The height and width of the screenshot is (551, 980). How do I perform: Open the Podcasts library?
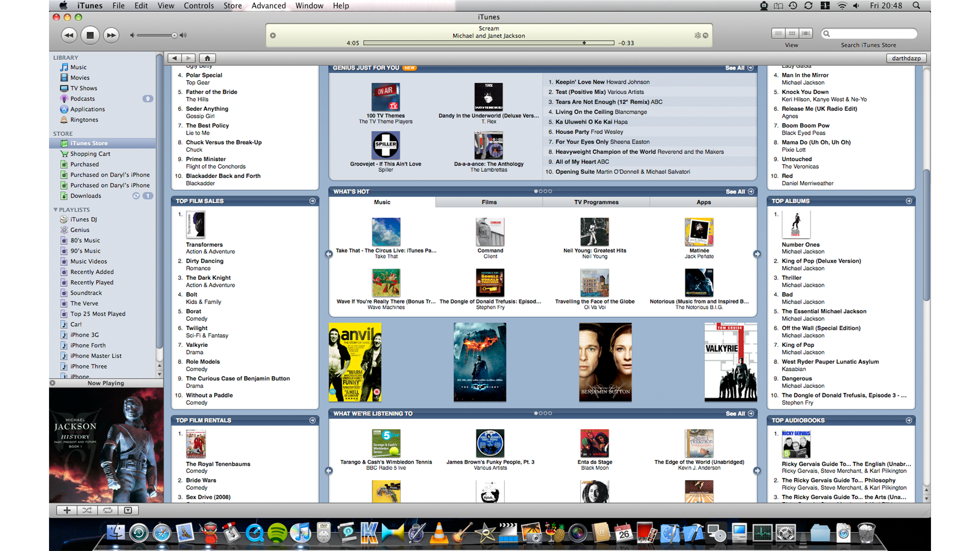click(82, 98)
